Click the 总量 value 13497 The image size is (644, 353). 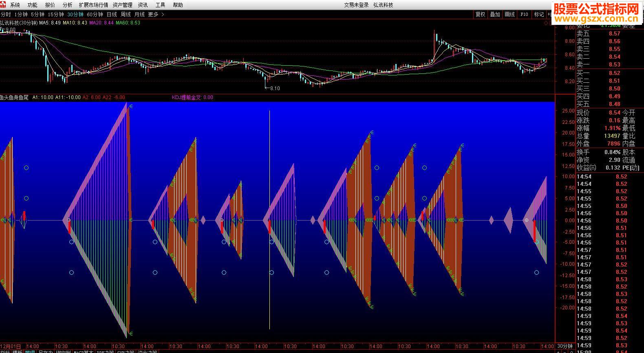pos(612,136)
